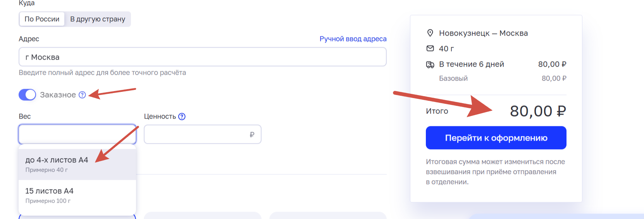This screenshot has width=644, height=219.
Task: Select the По России tab
Action: point(42,19)
